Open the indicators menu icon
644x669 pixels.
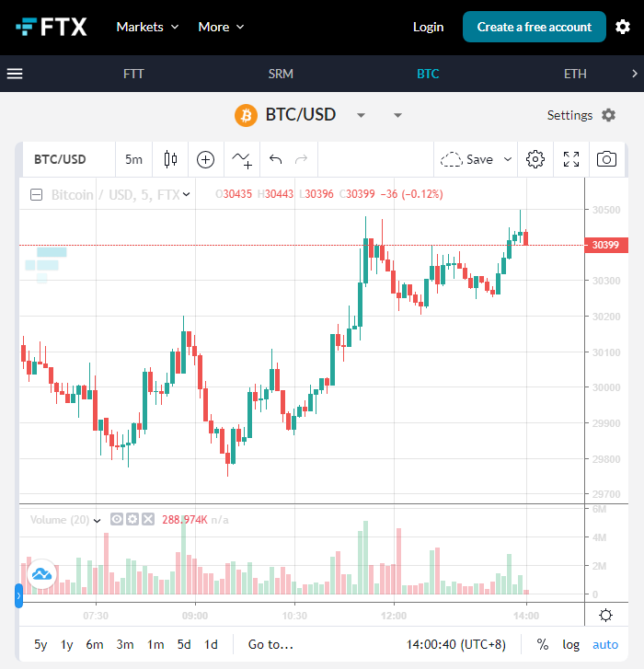[242, 159]
